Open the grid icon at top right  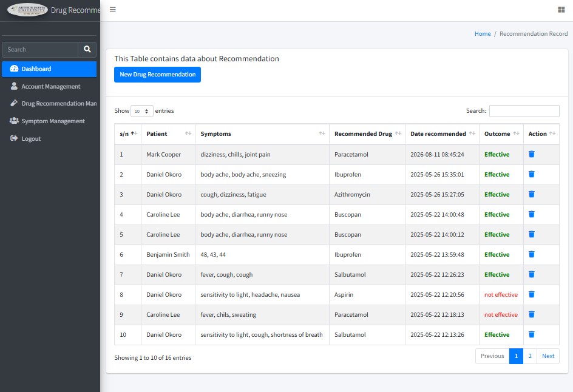(x=561, y=10)
